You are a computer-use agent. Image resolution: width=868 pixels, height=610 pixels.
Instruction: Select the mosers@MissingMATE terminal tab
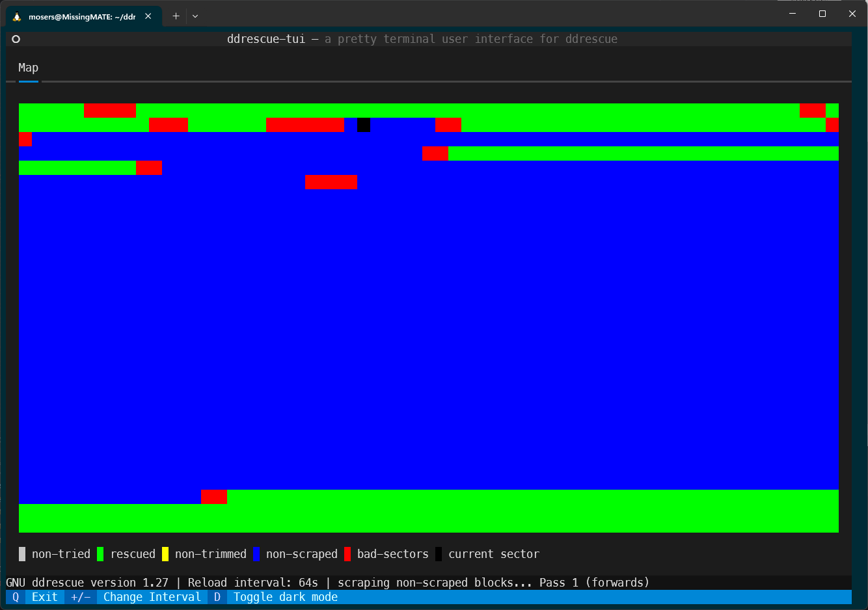click(x=83, y=16)
